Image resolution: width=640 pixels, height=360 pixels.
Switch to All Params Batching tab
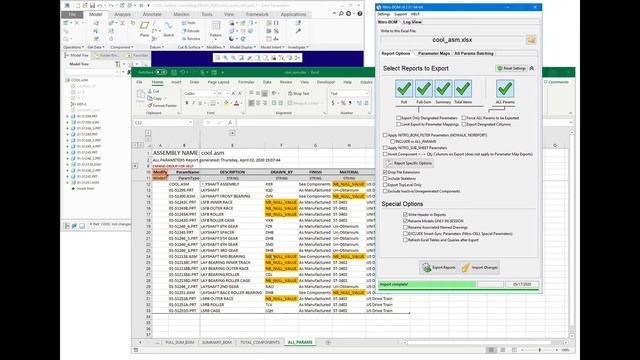pyautogui.click(x=474, y=53)
